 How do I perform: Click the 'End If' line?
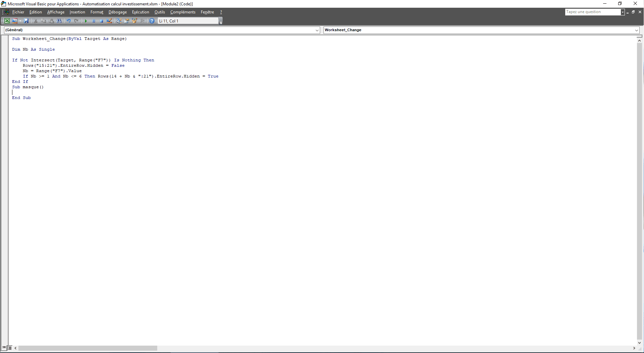tap(20, 82)
